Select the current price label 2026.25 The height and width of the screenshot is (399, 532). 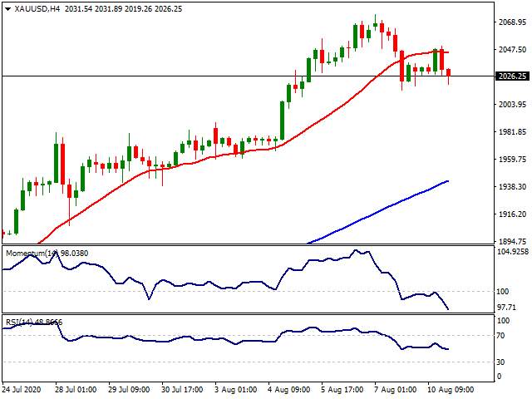(x=512, y=76)
